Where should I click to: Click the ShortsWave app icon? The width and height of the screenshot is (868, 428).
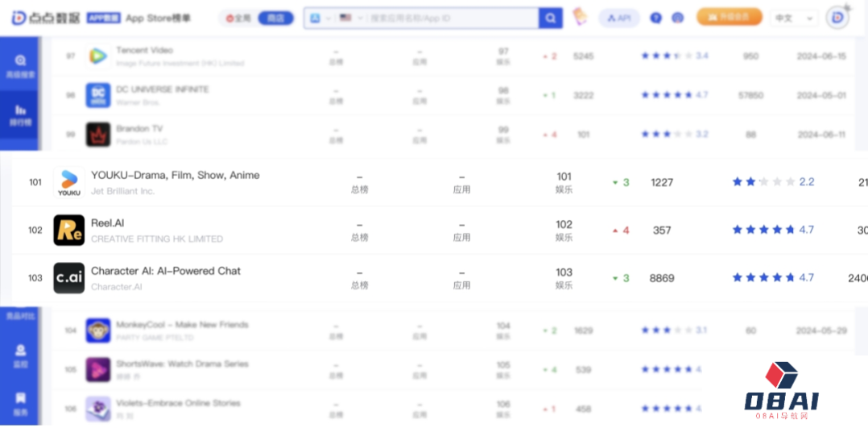point(98,370)
